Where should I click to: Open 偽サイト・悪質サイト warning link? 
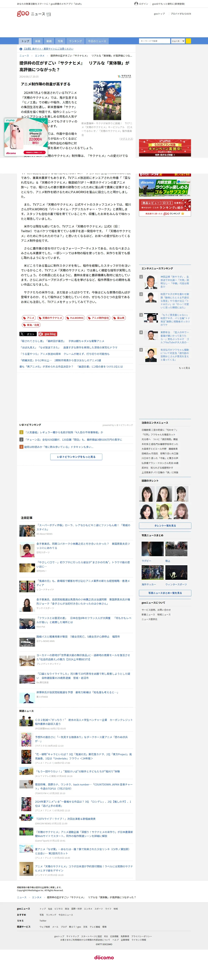[x=48, y=49]
